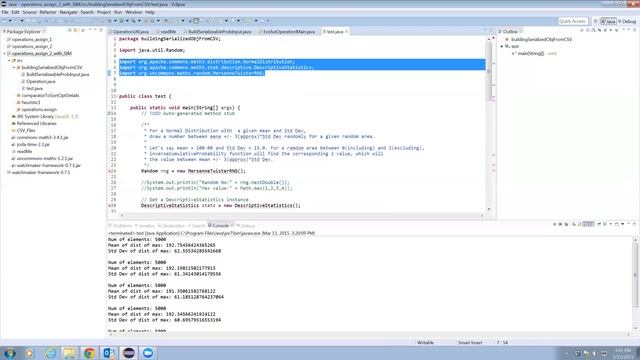Switch to the Java perspective
This screenshot has width=640, height=360.
pos(609,21)
